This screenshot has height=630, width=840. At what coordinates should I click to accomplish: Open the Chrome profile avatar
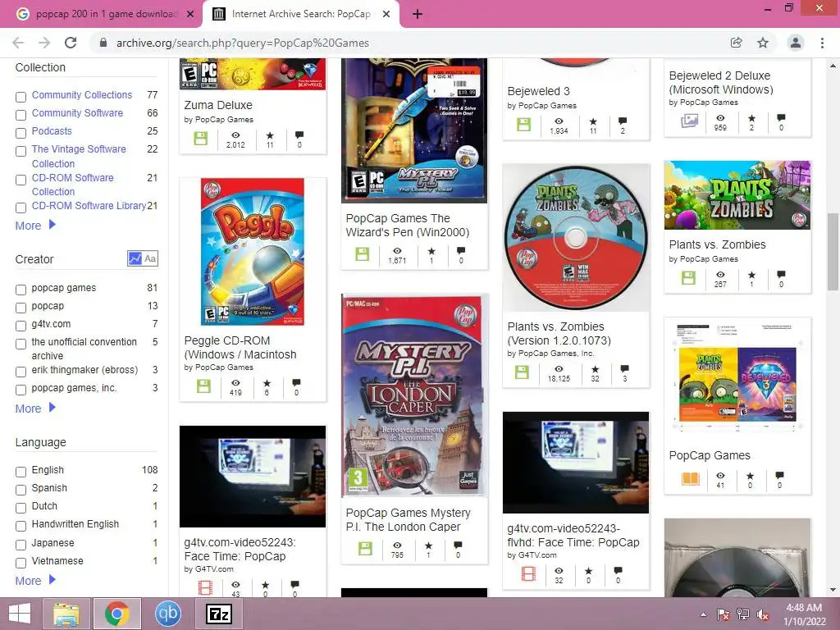tap(796, 43)
